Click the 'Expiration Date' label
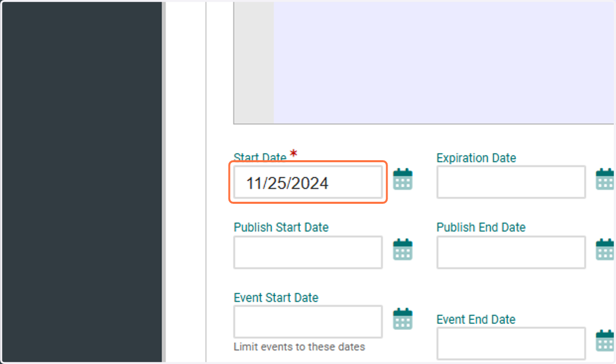This screenshot has height=364, width=616. (476, 158)
